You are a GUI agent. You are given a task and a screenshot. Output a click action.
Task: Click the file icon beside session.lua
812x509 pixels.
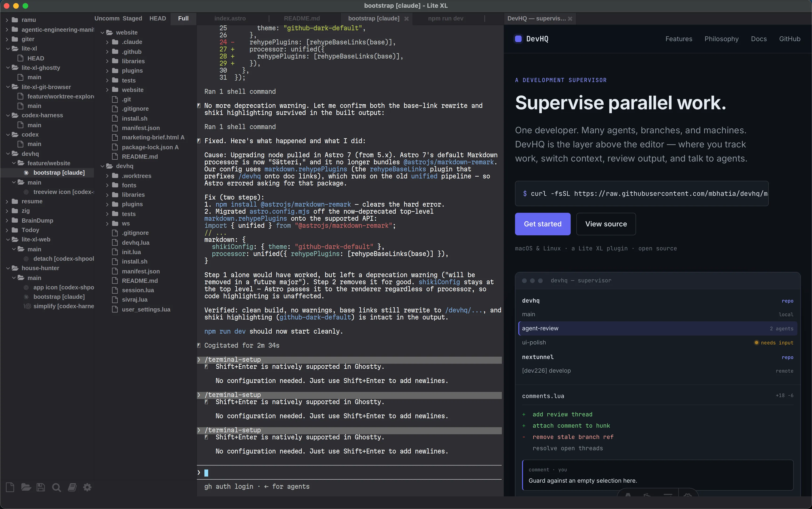pos(115,290)
